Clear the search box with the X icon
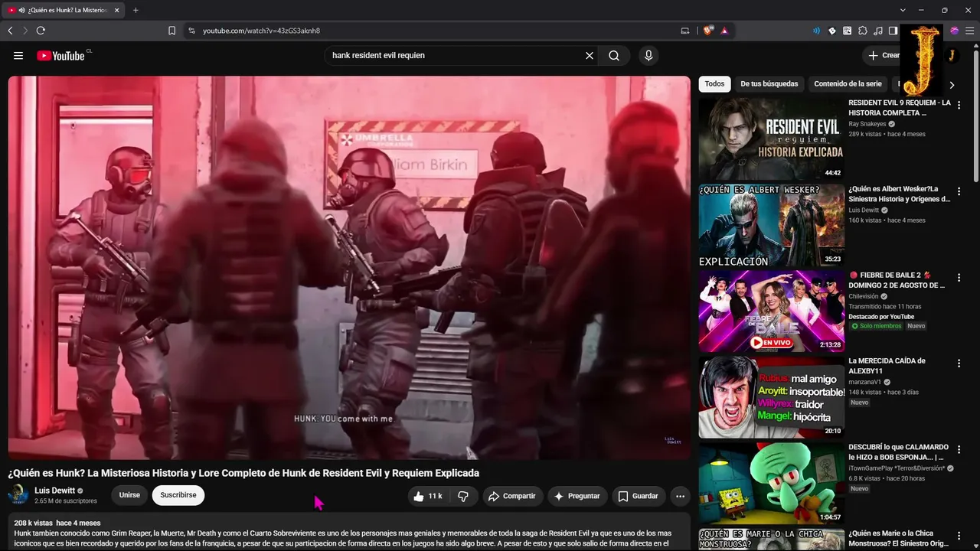 pyautogui.click(x=590, y=55)
